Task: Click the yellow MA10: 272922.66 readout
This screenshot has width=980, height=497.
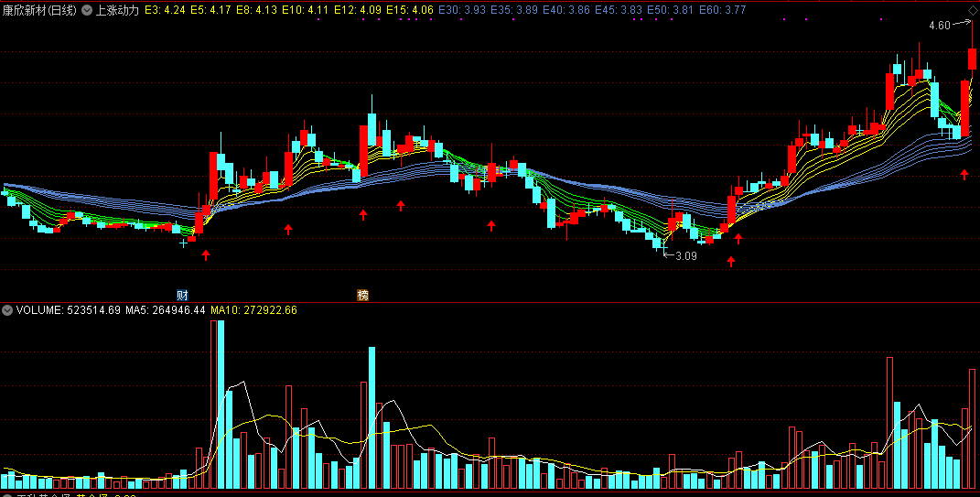Action: pos(253,310)
